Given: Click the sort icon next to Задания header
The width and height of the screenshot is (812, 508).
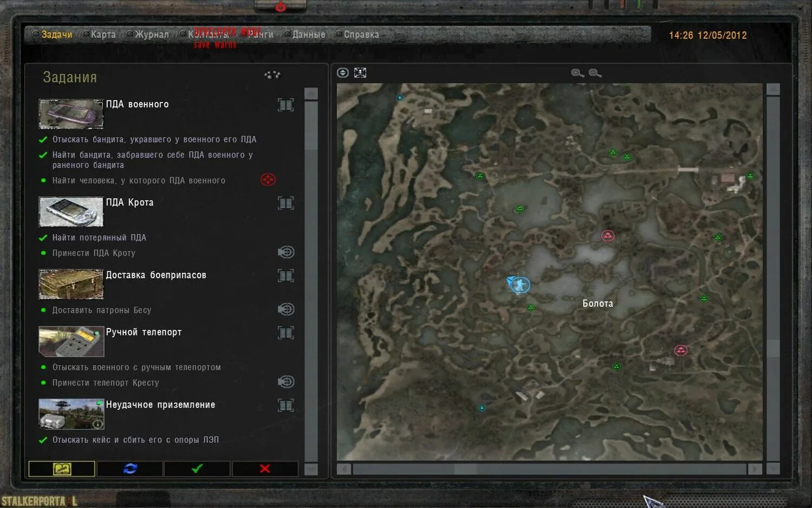Looking at the screenshot, I should [x=272, y=75].
